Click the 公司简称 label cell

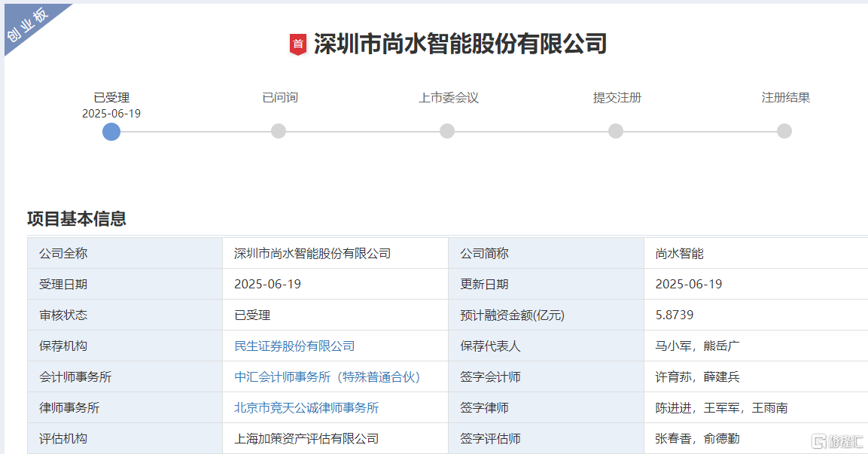(546, 254)
